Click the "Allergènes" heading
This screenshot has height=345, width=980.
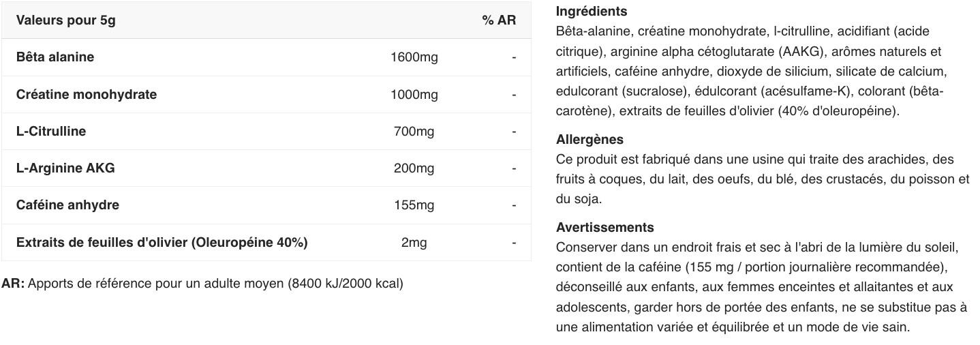589,139
